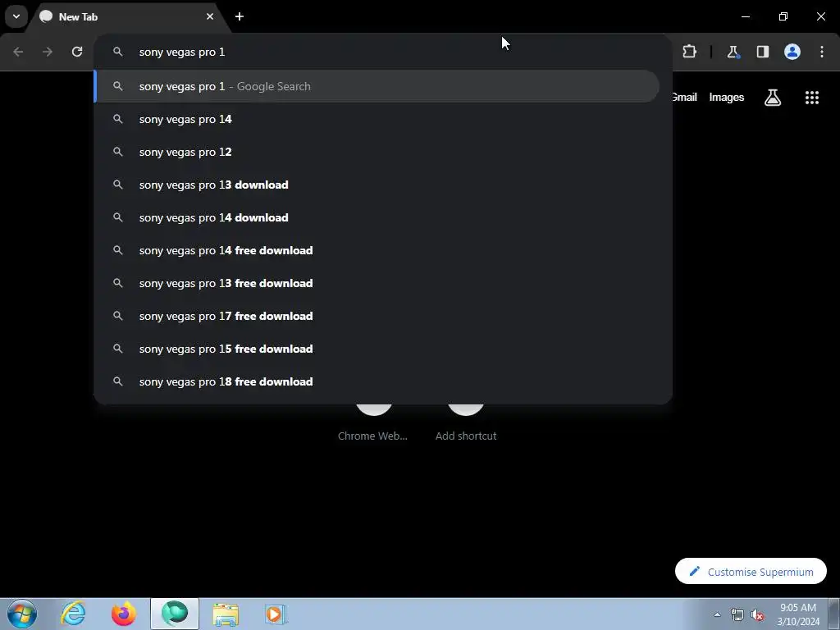
Task: Choose 'sony vegas pro 1 - Google Search'
Action: point(377,86)
